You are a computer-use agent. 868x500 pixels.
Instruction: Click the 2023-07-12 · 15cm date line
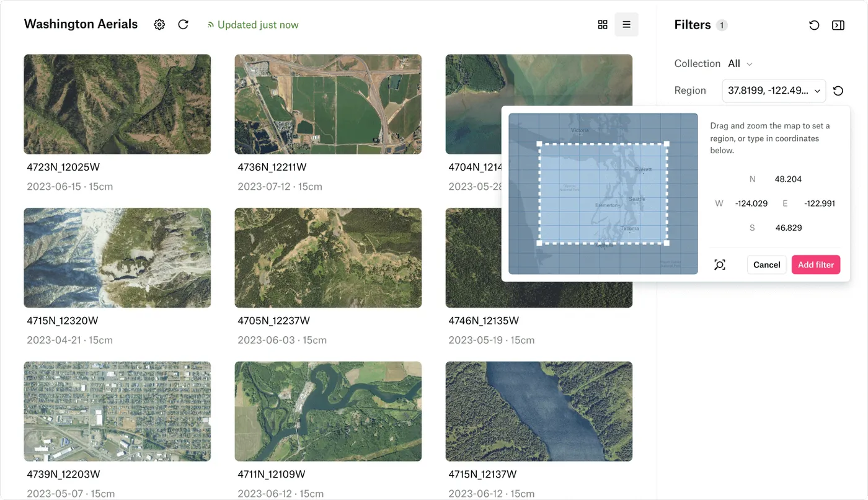tap(281, 186)
